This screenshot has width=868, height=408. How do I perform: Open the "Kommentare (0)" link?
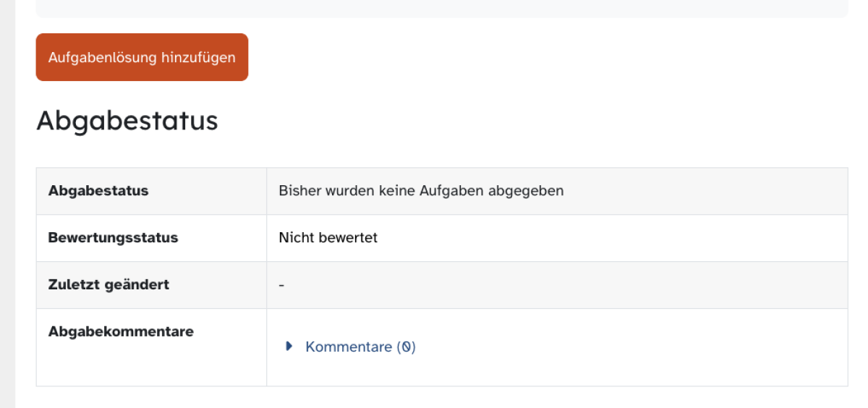[x=360, y=347]
